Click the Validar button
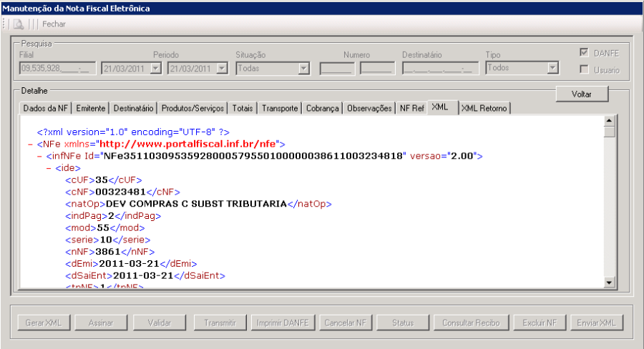Image resolution: width=644 pixels, height=349 pixels. click(x=160, y=323)
